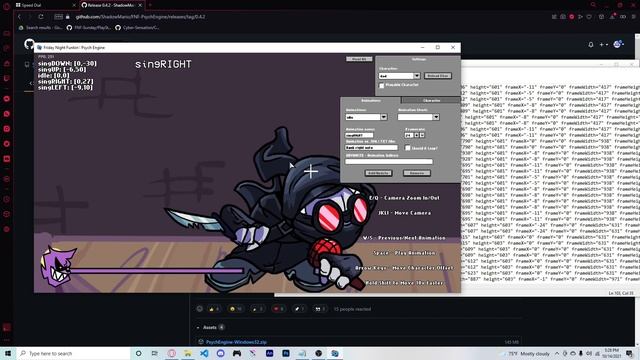The image size is (640, 360).
Task: Open the Search results bookmark
Action: click(x=41, y=28)
